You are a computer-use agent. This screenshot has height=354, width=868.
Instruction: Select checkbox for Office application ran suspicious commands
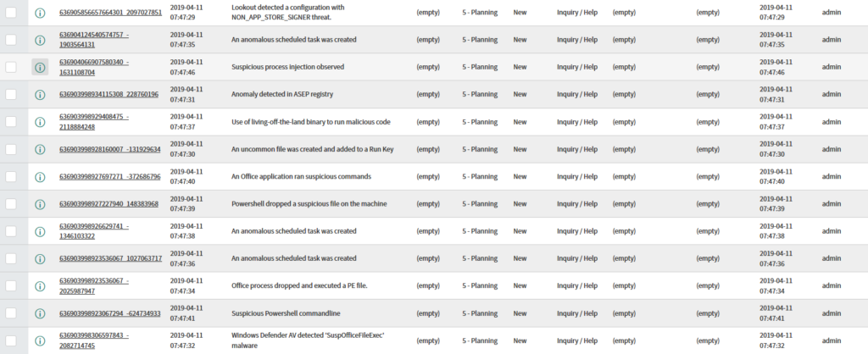point(11,176)
